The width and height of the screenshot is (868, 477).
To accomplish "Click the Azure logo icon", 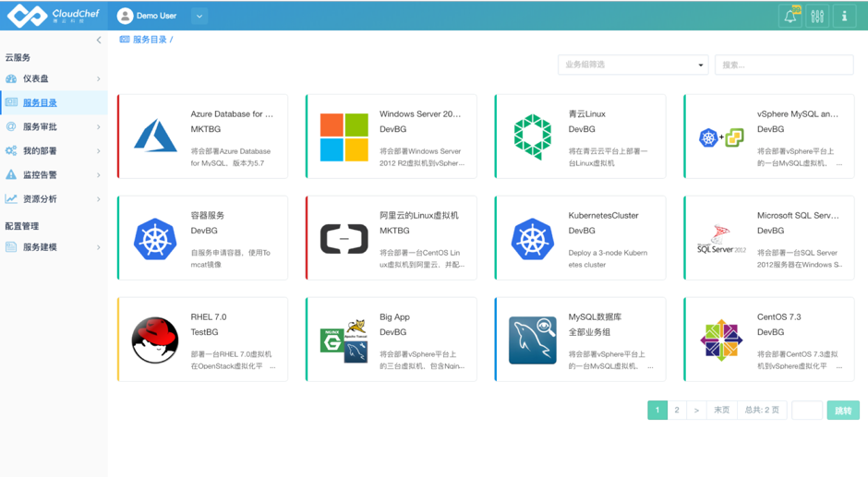I will coord(155,136).
